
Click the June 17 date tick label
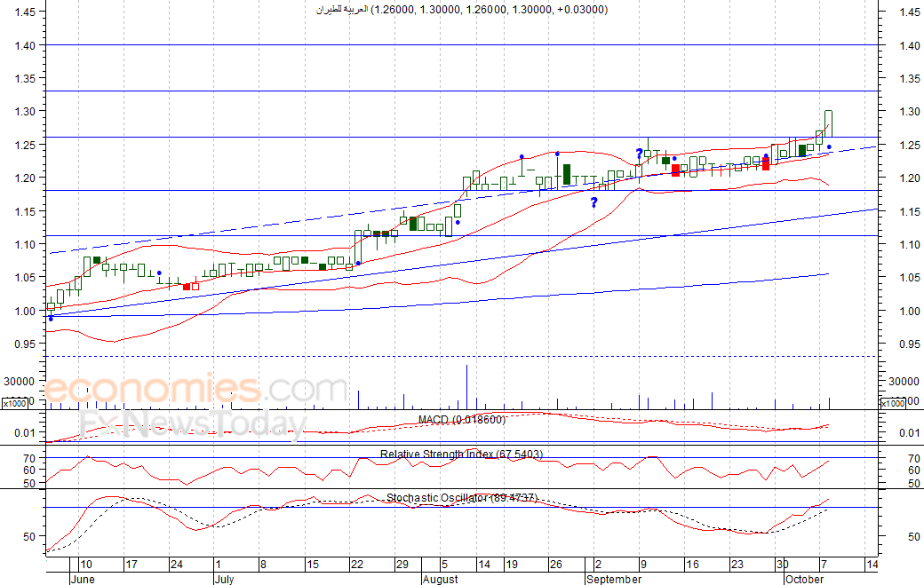point(131,565)
